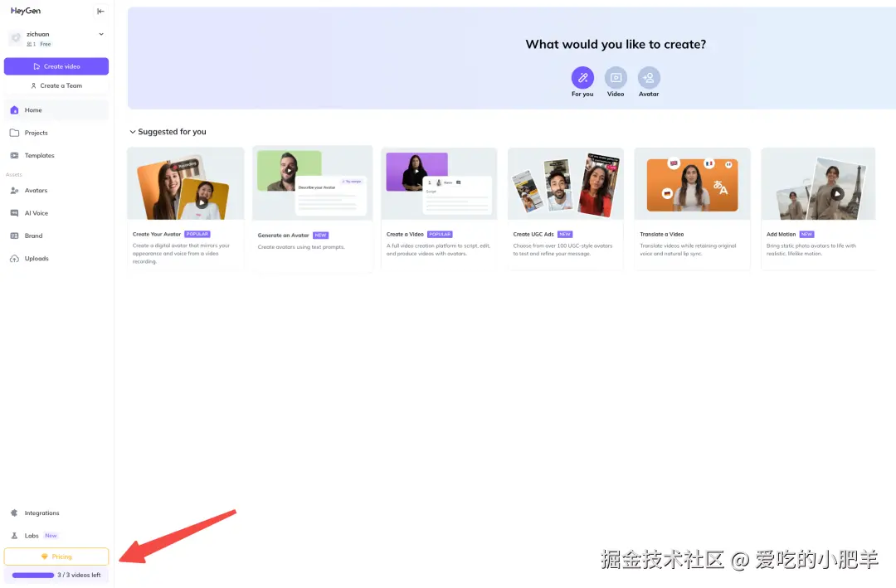Screen dimensions: 896x588
Task: Open the Create a Team page
Action: click(56, 85)
